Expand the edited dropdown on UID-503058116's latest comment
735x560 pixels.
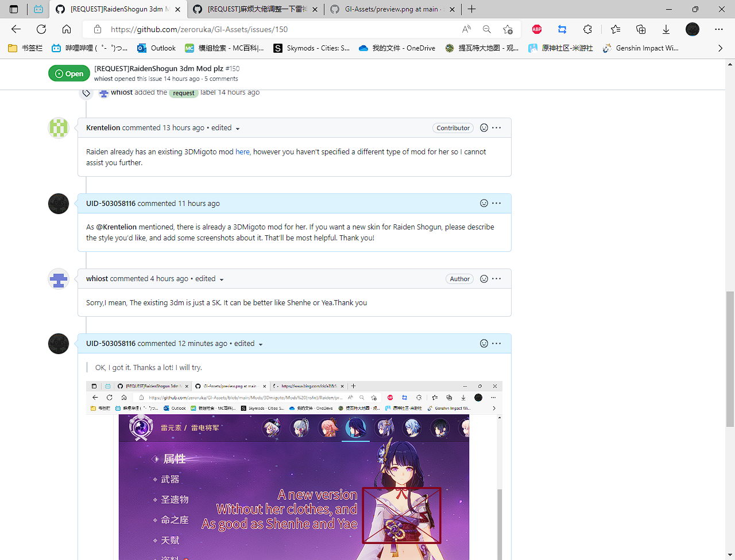click(261, 344)
